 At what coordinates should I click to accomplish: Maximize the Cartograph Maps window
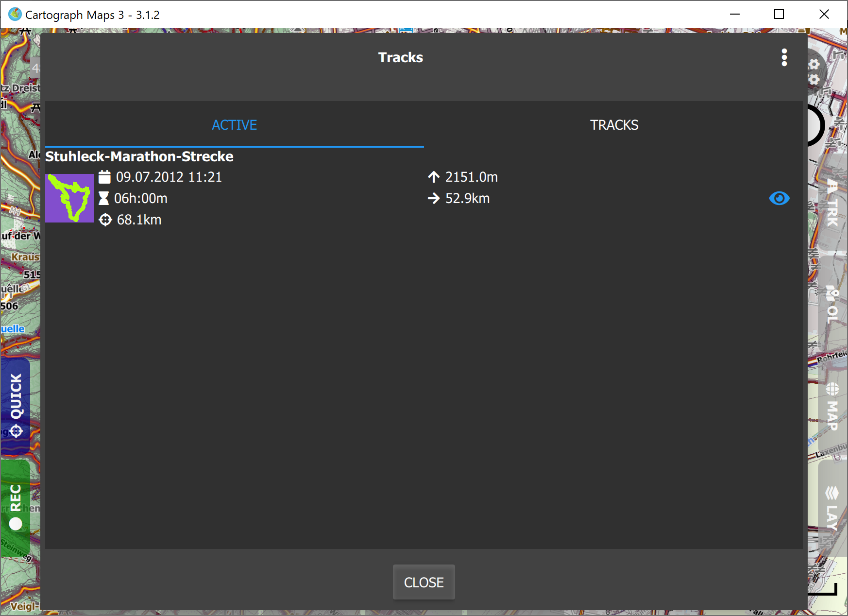point(779,15)
